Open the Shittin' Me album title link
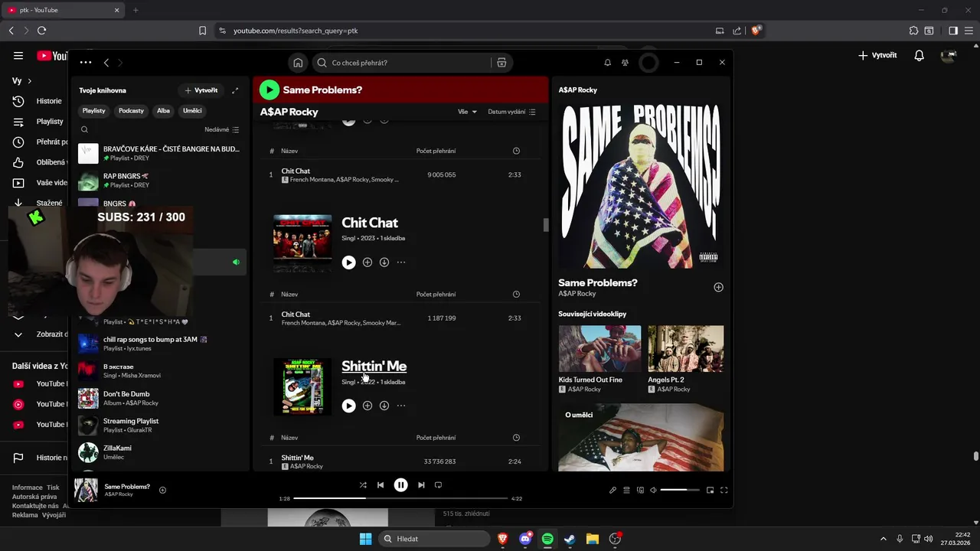This screenshot has height=551, width=980. [374, 366]
